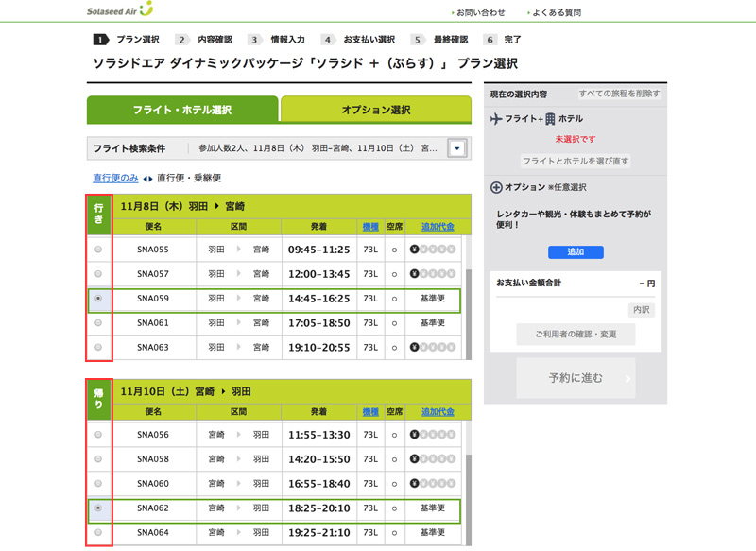Select outbound flight SNA057 radio button

pyautogui.click(x=98, y=274)
